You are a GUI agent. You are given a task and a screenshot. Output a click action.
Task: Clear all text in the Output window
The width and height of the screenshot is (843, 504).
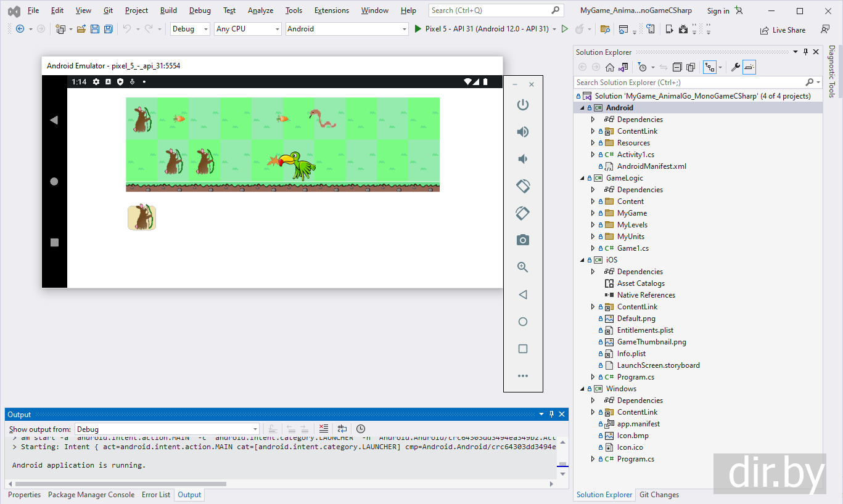click(x=324, y=429)
